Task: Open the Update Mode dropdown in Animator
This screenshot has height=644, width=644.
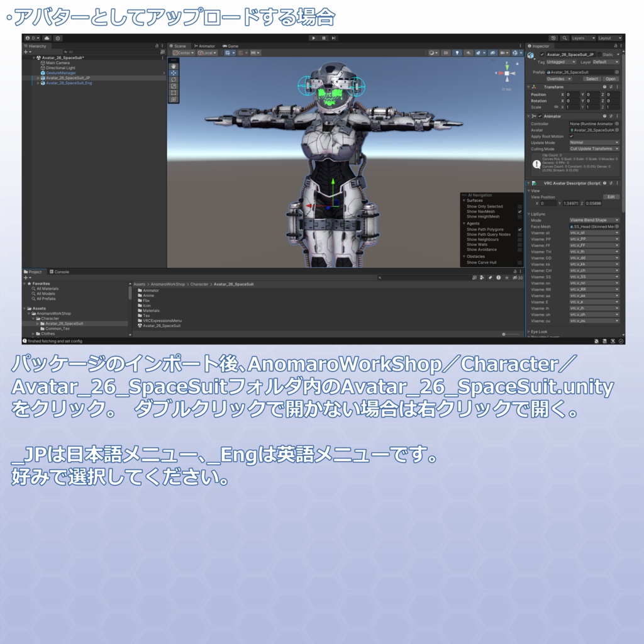Action: (594, 143)
